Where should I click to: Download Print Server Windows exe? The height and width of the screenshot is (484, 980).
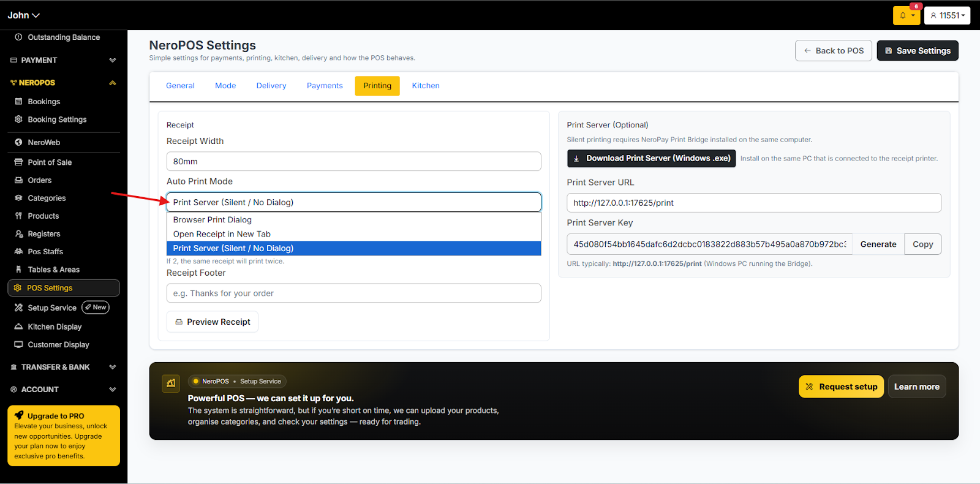pos(651,158)
